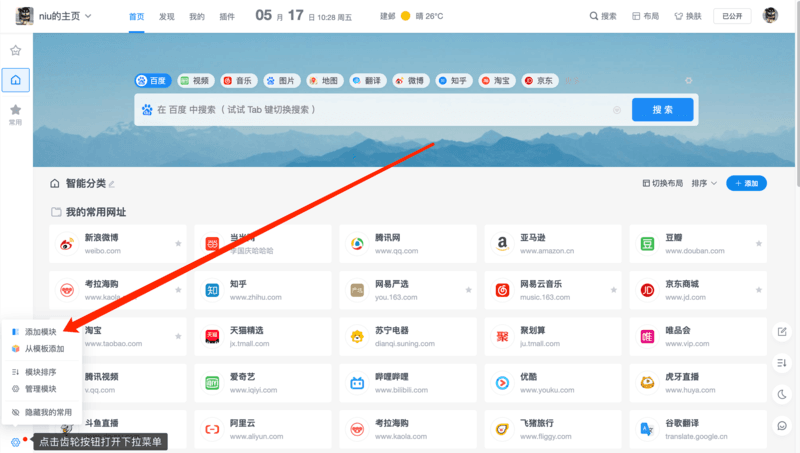This screenshot has width=800, height=453.
Task: Click 布局 in the top bar
Action: click(645, 16)
